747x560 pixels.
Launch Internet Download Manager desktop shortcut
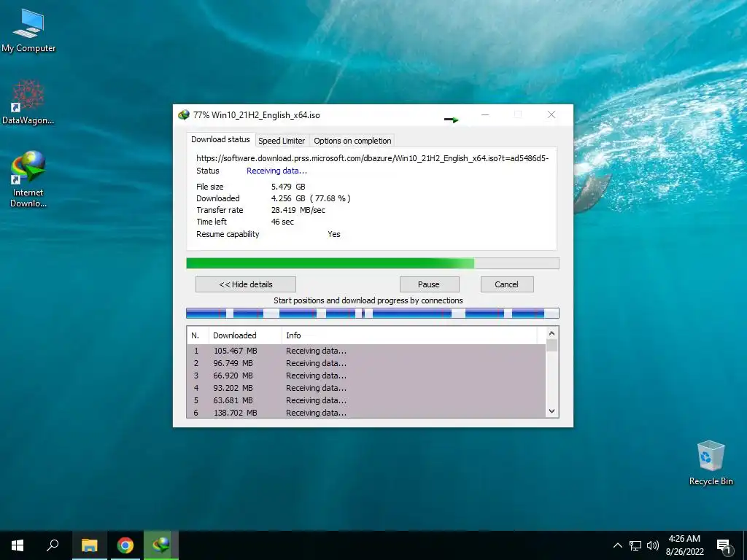(28, 179)
